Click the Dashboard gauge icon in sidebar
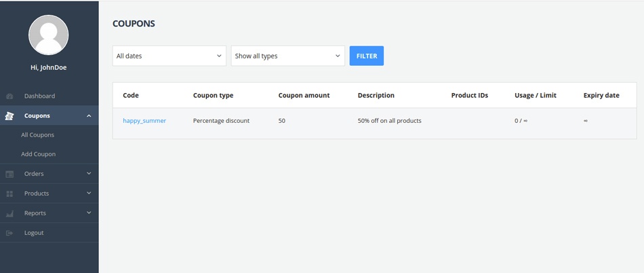644x273 pixels. tap(9, 96)
